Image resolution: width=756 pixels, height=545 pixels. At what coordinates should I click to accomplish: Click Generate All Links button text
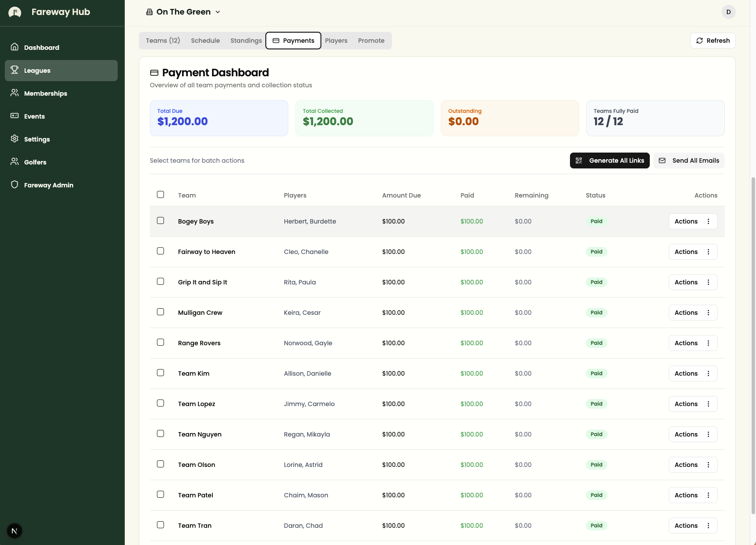click(x=617, y=161)
